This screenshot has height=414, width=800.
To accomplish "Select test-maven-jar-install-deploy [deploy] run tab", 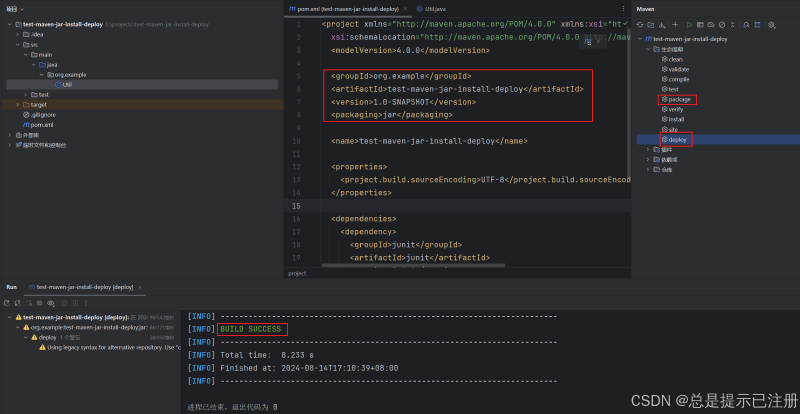I will [82, 287].
